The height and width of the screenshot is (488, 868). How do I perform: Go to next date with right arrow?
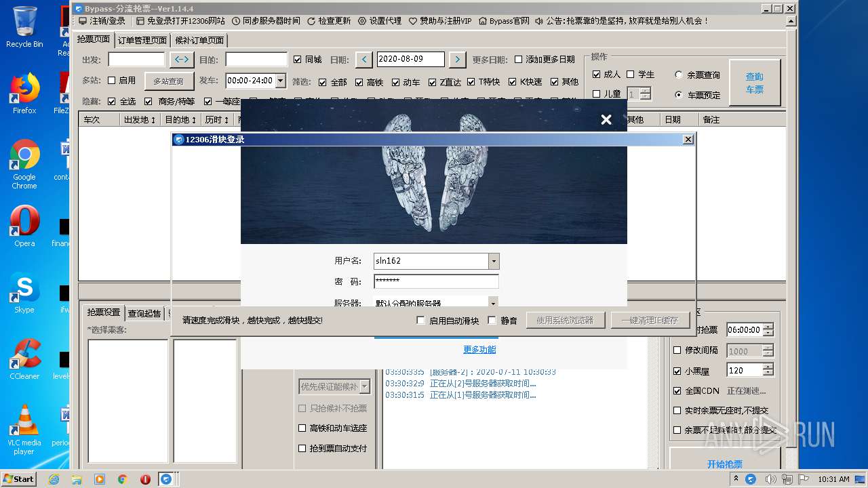pos(458,60)
